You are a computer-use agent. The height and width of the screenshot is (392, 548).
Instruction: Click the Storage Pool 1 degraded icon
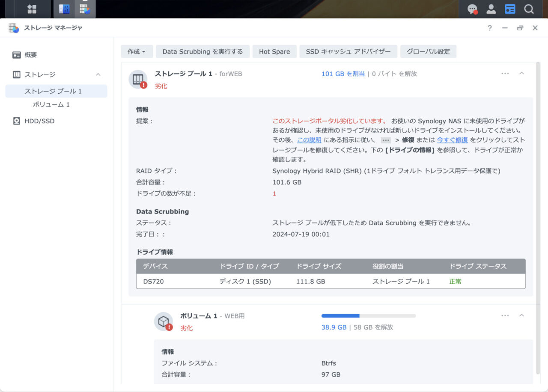tap(138, 79)
